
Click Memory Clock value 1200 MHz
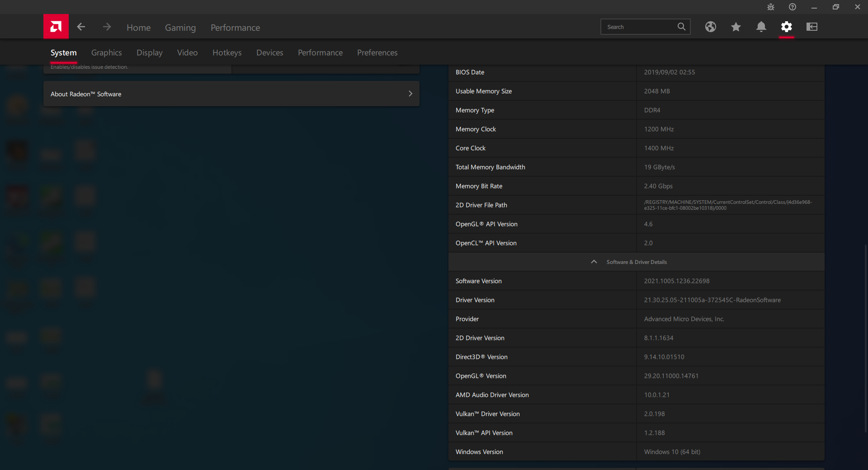(x=659, y=129)
